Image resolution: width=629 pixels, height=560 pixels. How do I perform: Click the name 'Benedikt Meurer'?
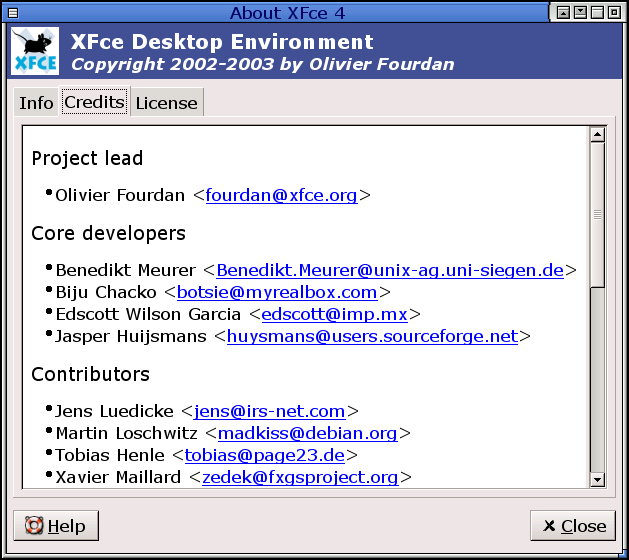126,270
